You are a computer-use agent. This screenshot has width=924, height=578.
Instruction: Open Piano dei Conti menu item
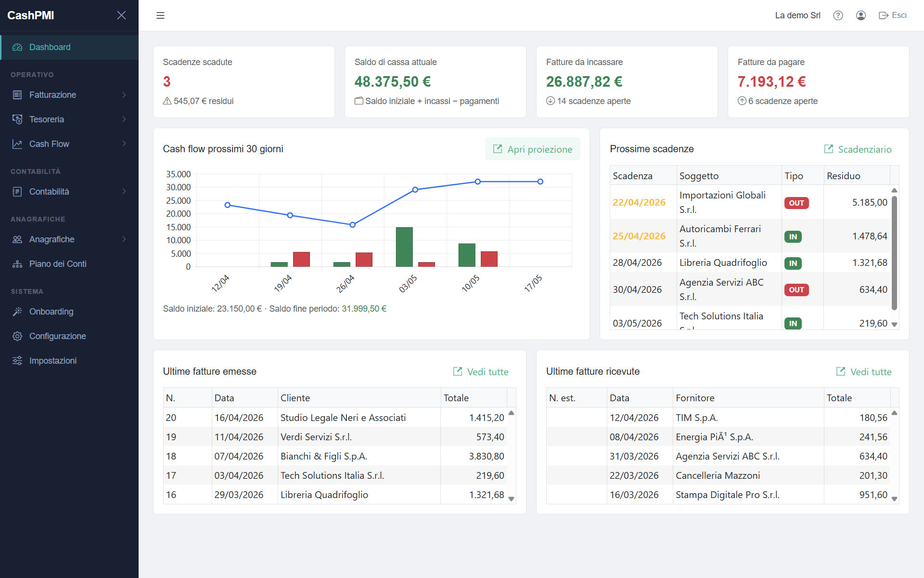pyautogui.click(x=69, y=264)
